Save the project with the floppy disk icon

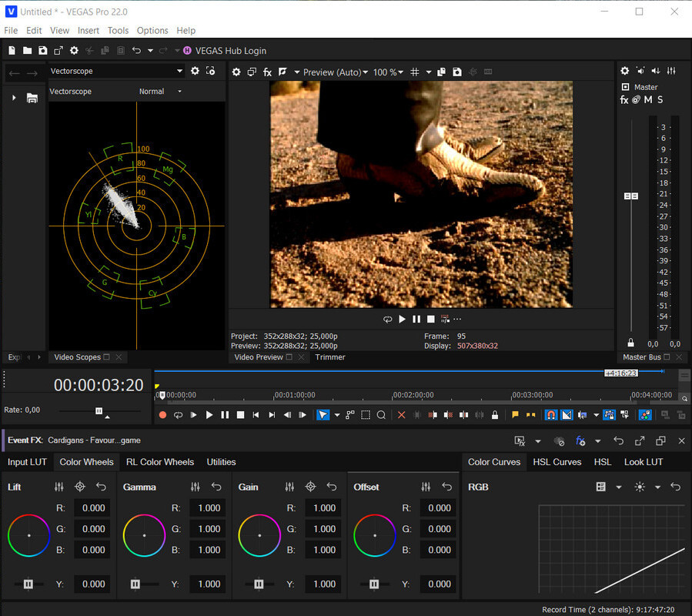tap(43, 51)
